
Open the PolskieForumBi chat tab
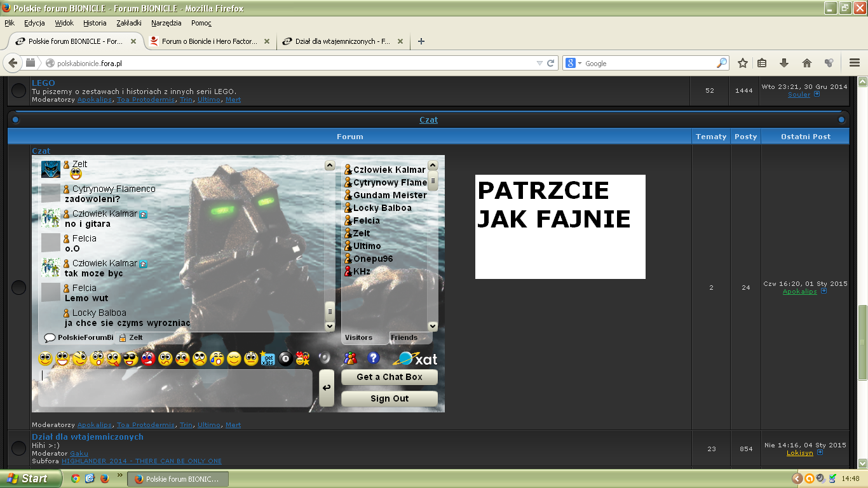point(79,337)
